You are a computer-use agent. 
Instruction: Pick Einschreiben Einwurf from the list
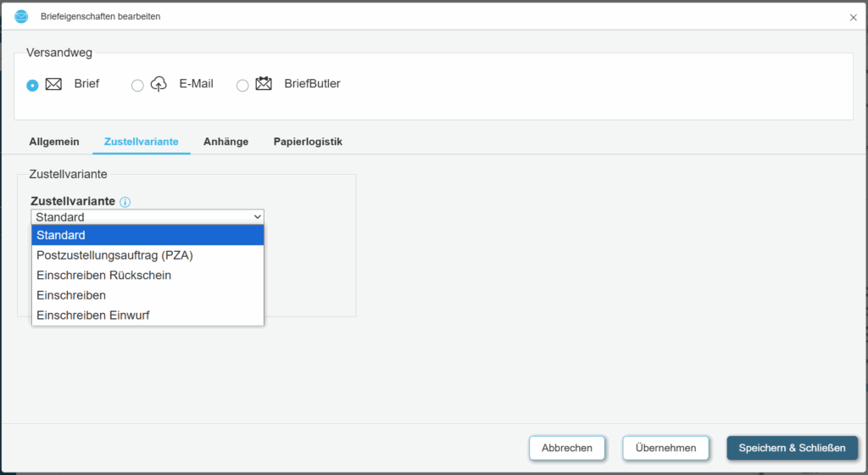click(x=147, y=316)
